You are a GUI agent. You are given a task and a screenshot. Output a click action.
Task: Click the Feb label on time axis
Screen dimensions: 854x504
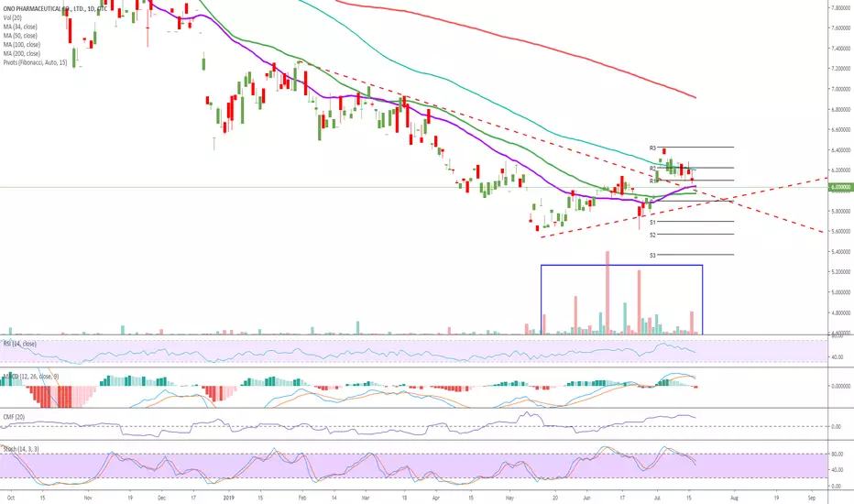[x=302, y=498]
